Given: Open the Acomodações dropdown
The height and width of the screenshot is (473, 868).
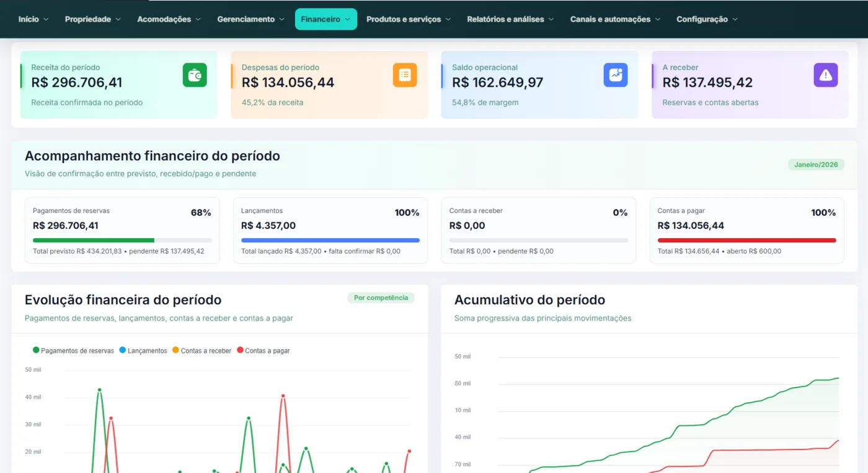Looking at the screenshot, I should [x=169, y=19].
